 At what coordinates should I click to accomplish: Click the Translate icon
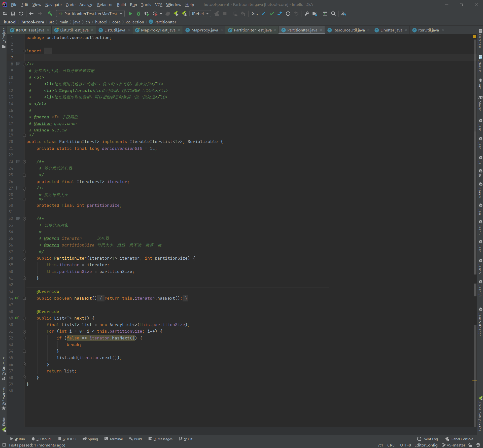(x=343, y=14)
